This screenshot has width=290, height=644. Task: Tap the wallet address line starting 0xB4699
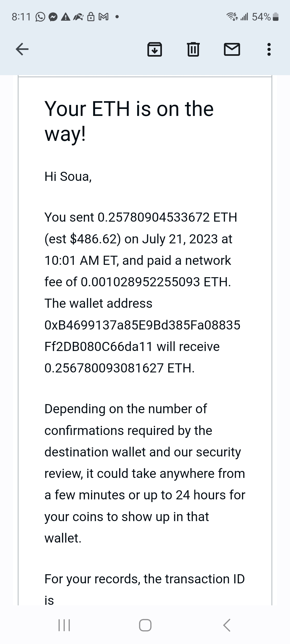tap(142, 325)
